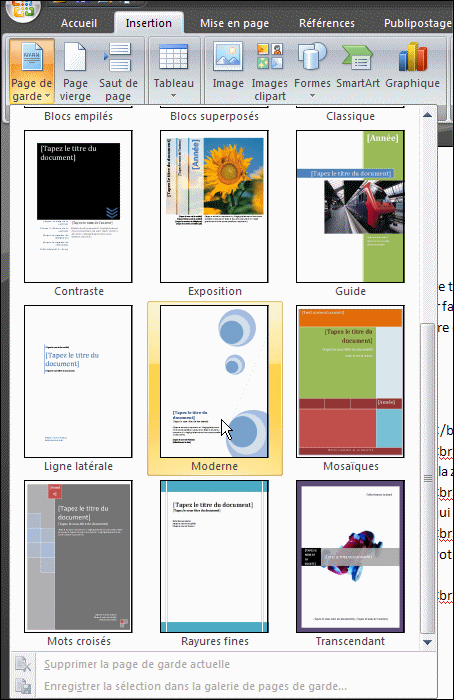Click Supprimer la page de garde actuelle

(137, 664)
